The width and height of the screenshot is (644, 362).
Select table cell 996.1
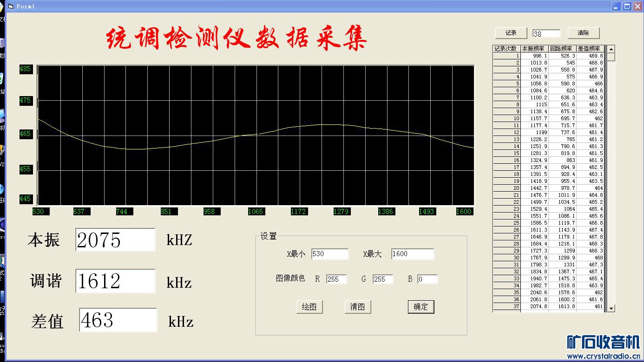(534, 56)
